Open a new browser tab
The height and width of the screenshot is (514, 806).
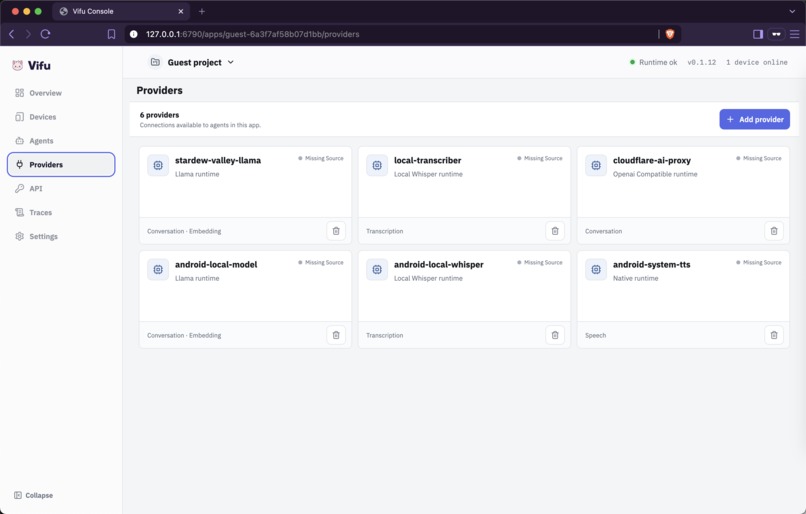pos(202,11)
